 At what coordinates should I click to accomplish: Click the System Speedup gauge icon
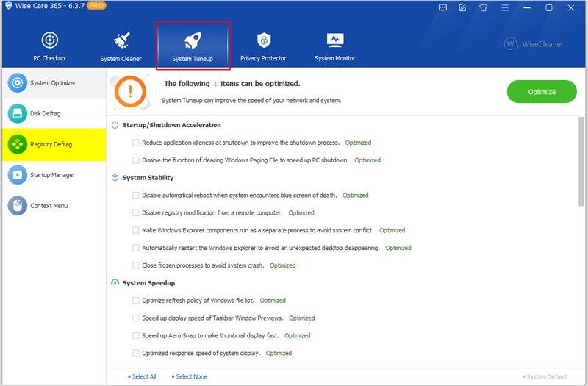click(x=115, y=282)
